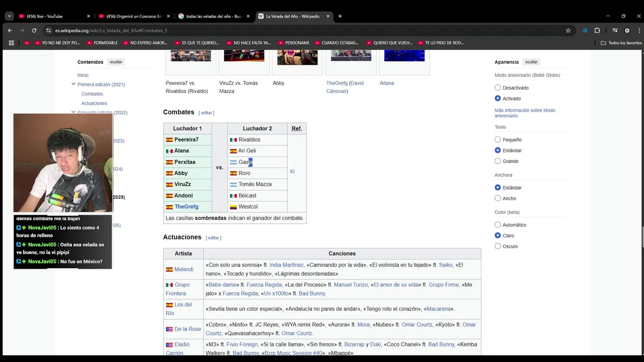This screenshot has width=644, height=362.
Task: Open the media control icon in toolbar
Action: coord(615,30)
